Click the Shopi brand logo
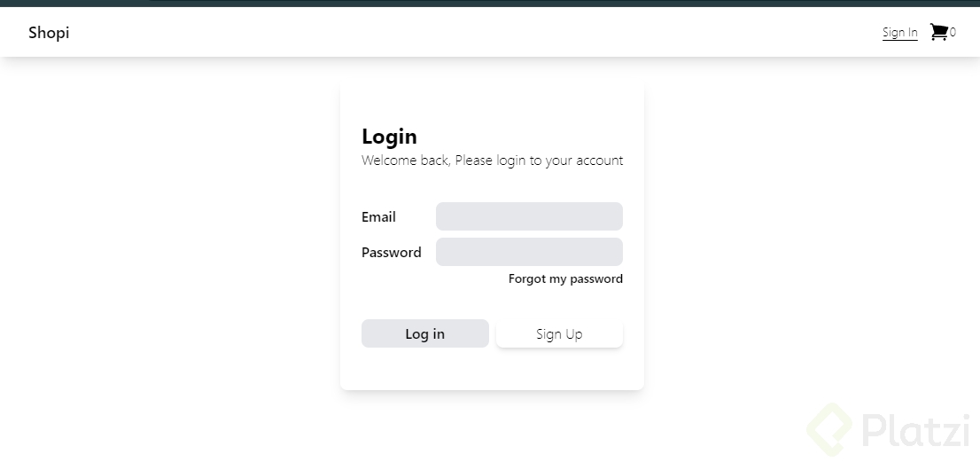Viewport: 980px width, 462px height. tap(49, 33)
